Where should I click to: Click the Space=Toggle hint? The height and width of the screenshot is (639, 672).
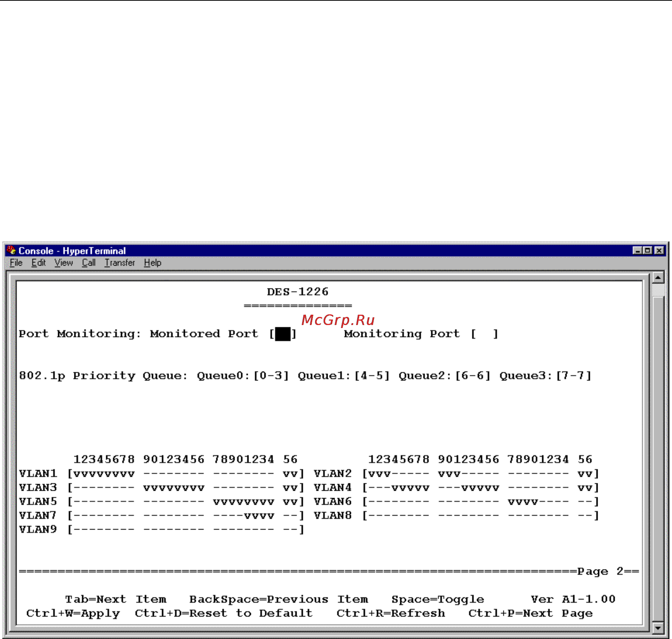tap(438, 599)
